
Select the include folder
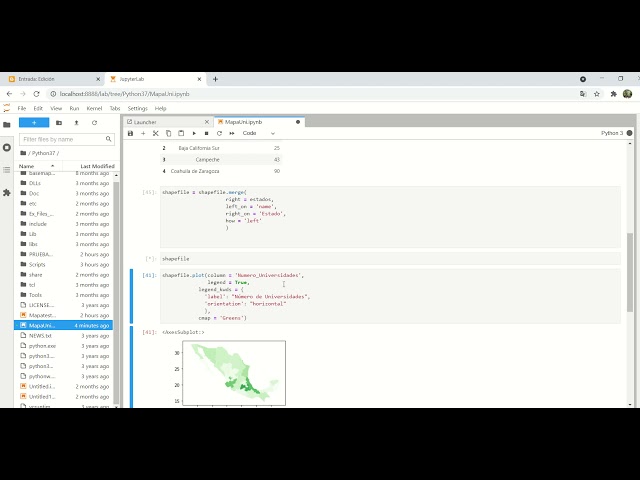[64, 224]
